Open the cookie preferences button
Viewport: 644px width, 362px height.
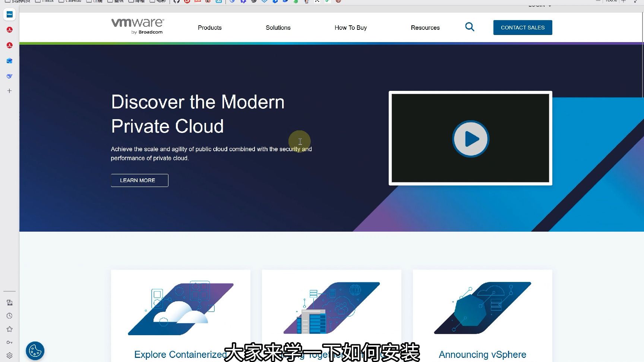click(x=35, y=351)
